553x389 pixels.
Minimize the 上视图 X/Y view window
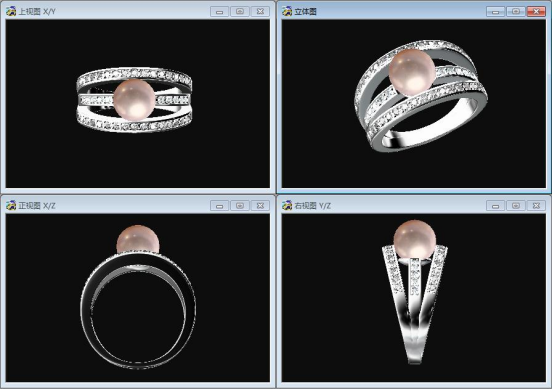pos(219,12)
